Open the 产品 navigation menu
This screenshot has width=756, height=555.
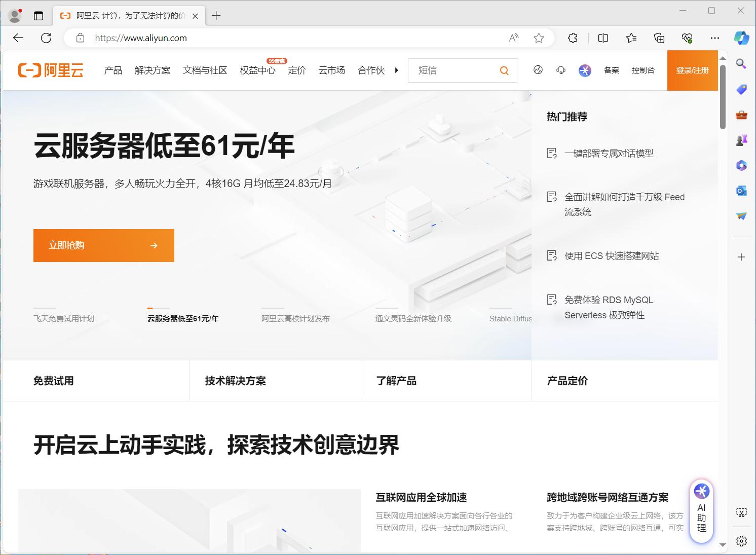click(x=113, y=70)
